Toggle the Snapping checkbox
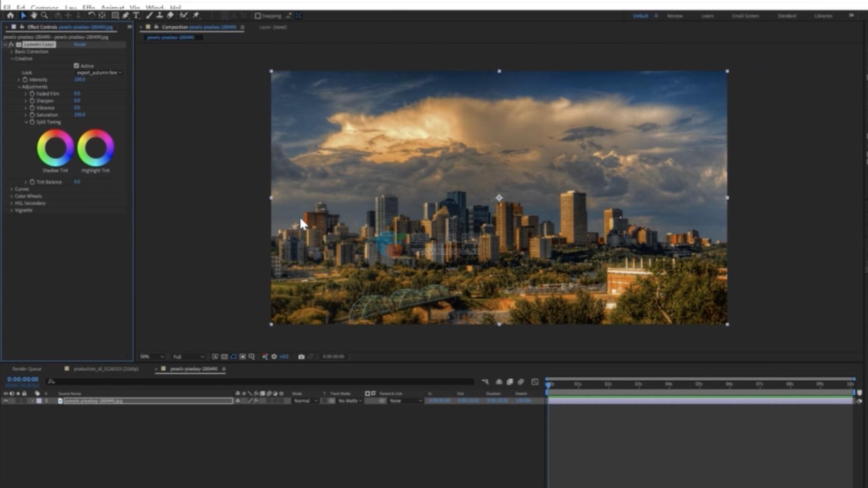868x488 pixels. [258, 16]
